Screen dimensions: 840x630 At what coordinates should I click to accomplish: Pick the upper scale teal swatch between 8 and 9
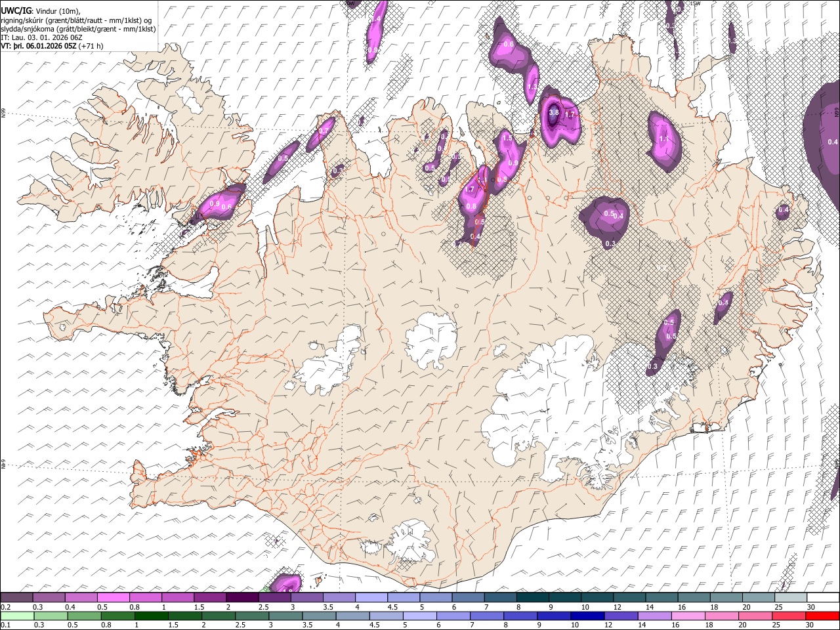tap(532, 598)
